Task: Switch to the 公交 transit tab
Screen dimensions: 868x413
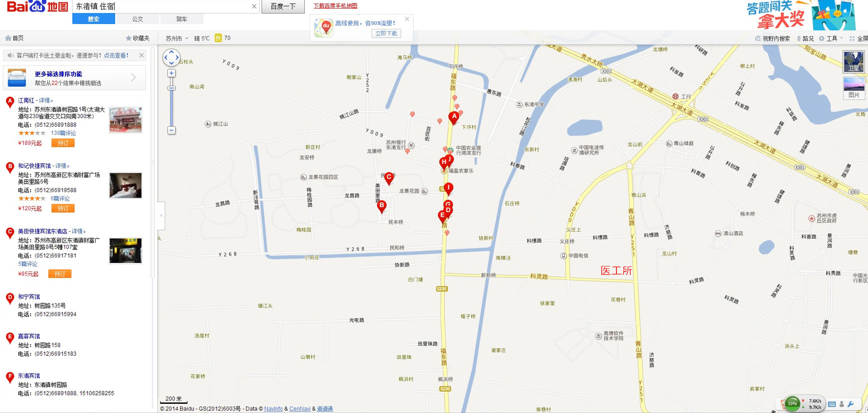Action: [137, 19]
